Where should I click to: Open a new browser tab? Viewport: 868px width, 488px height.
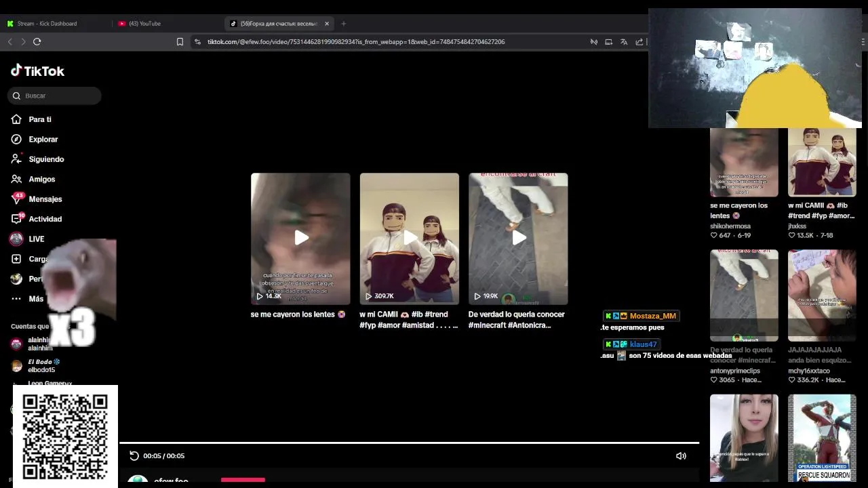[x=343, y=24]
